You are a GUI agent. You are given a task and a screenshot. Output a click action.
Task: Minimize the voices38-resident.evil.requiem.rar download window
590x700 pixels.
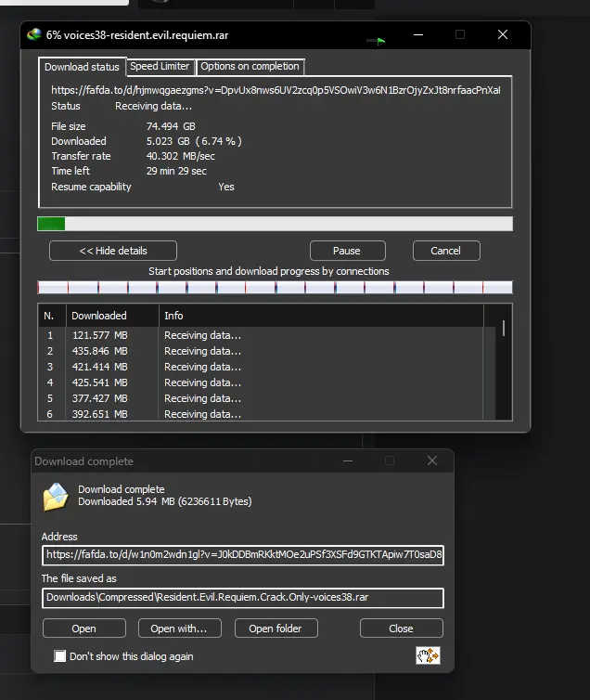[418, 35]
